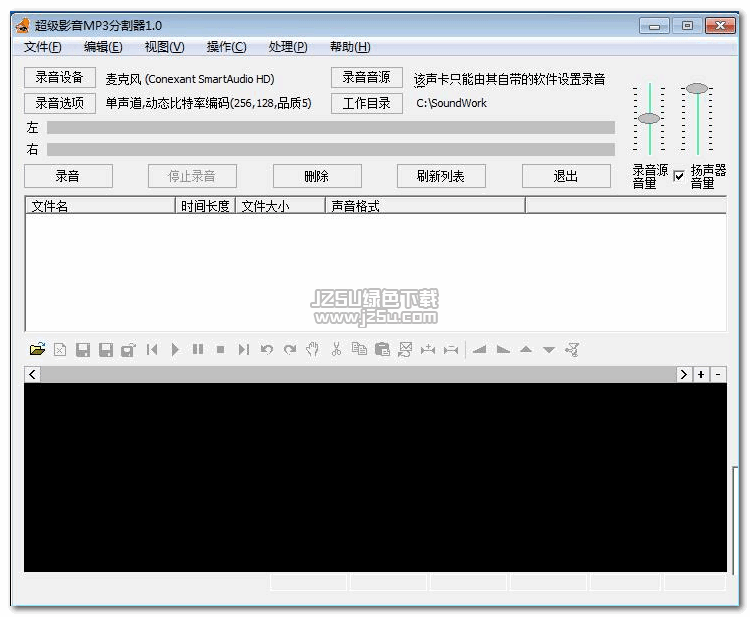Viewport: 750px width, 617px height.
Task: Apply fade-out with falling ramp icon
Action: click(x=503, y=350)
